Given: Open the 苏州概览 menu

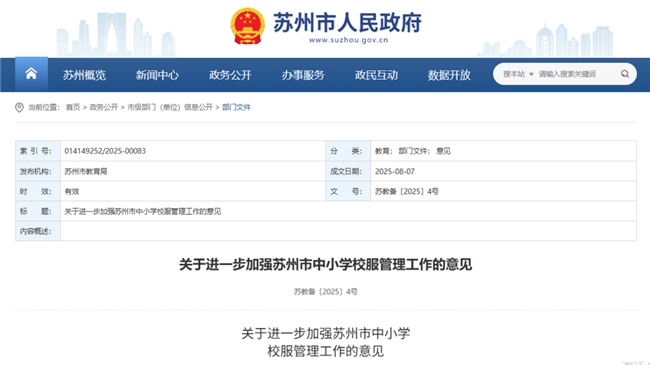Looking at the screenshot, I should (x=85, y=75).
